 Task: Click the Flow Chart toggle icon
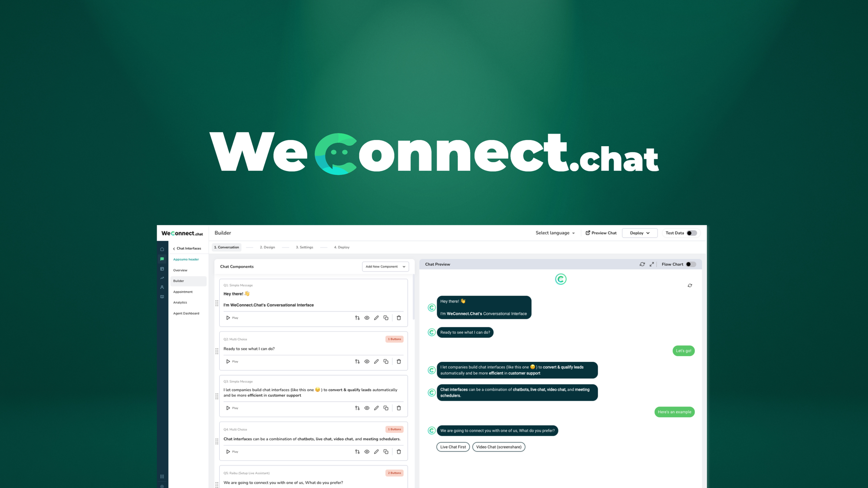tap(690, 264)
